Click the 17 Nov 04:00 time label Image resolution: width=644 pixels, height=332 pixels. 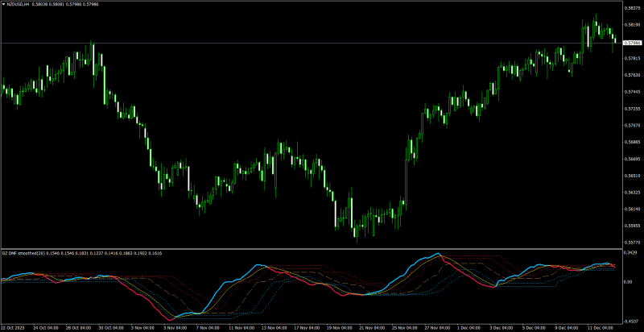click(308, 328)
